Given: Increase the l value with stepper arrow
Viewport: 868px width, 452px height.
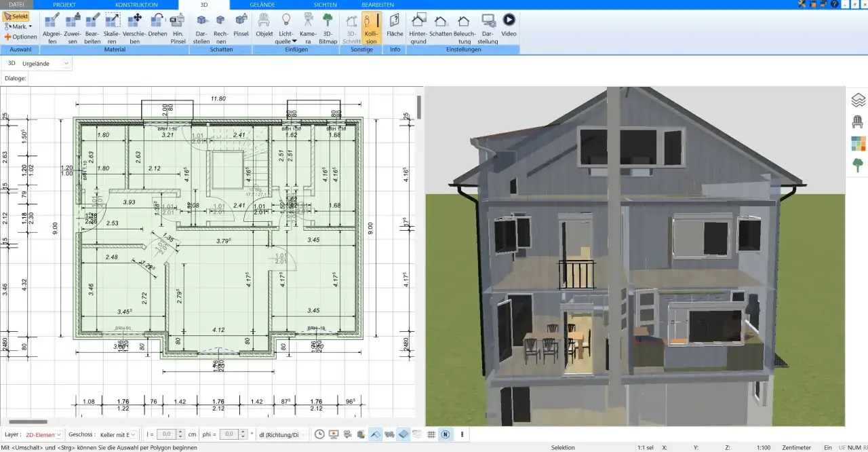Looking at the screenshot, I should (180, 432).
